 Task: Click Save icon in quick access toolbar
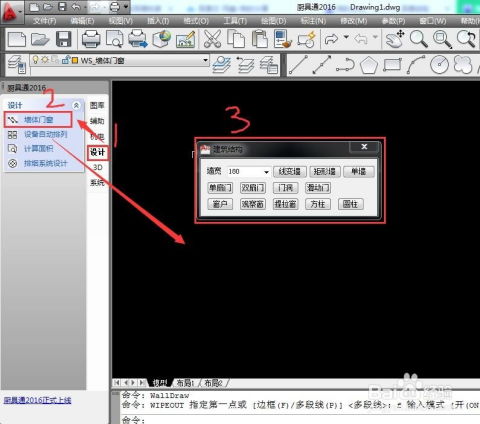coord(62,7)
